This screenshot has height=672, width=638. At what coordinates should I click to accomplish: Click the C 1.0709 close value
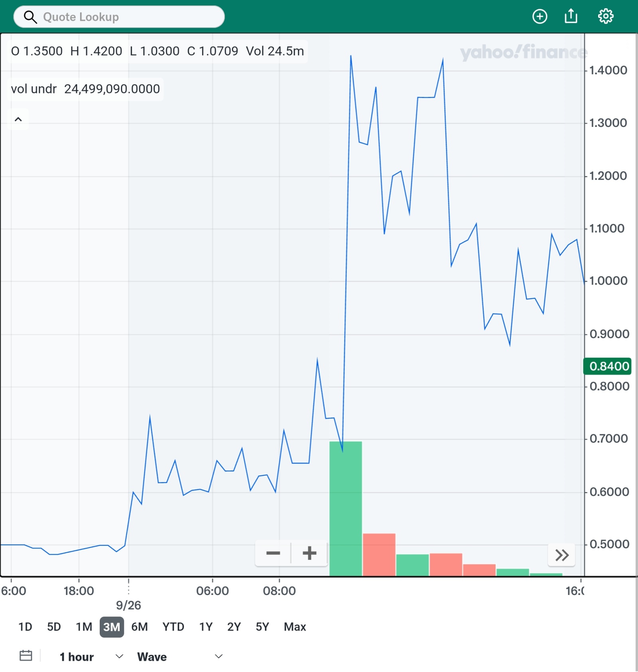click(213, 51)
